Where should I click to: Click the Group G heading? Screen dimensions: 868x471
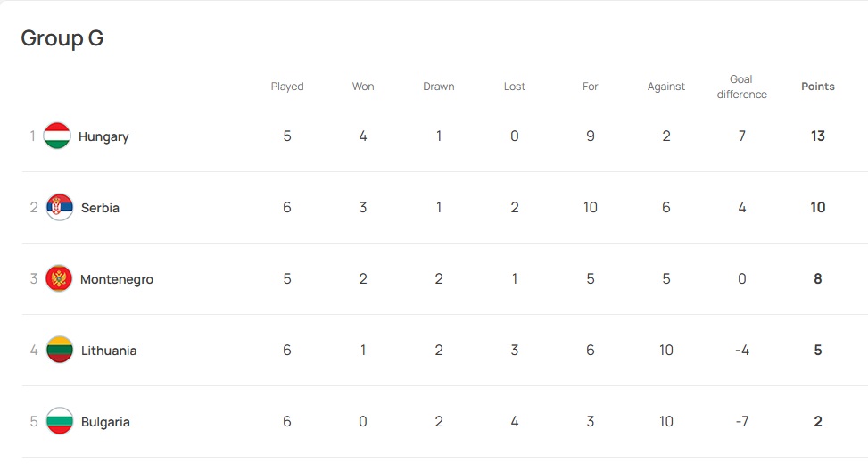62,38
